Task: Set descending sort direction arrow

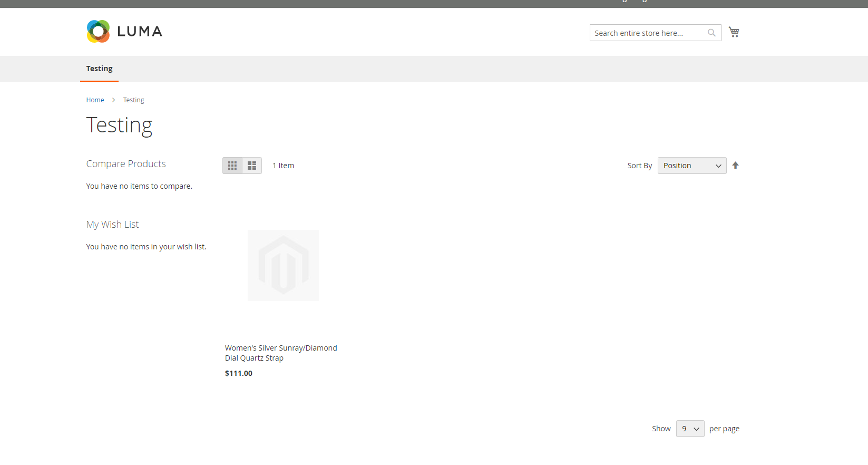Action: (x=735, y=166)
